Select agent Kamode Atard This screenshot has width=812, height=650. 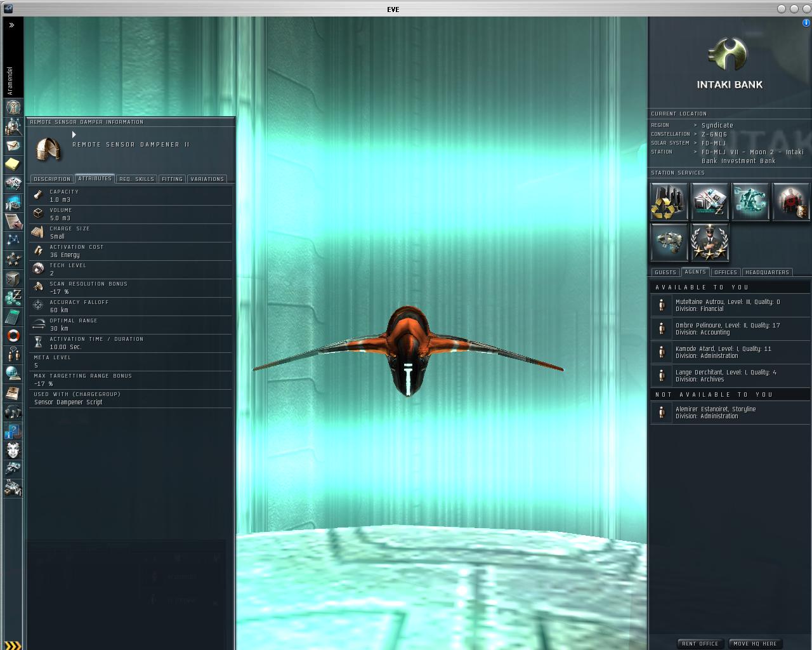[x=730, y=352]
